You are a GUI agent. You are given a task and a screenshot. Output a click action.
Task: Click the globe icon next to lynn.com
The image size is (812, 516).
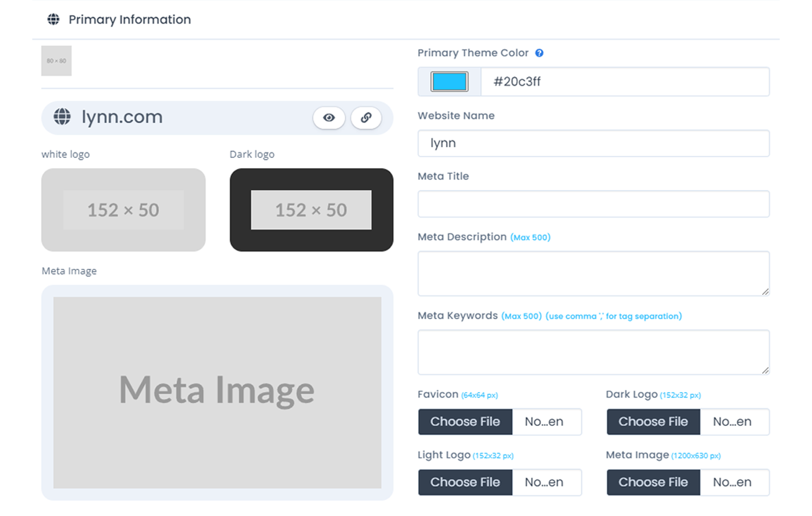pyautogui.click(x=62, y=117)
